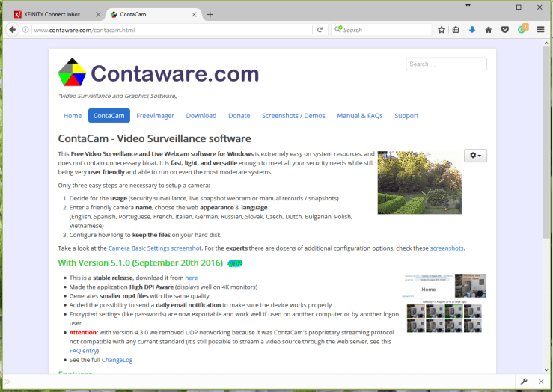Select Screenshots / Demos in navigation

click(x=293, y=116)
